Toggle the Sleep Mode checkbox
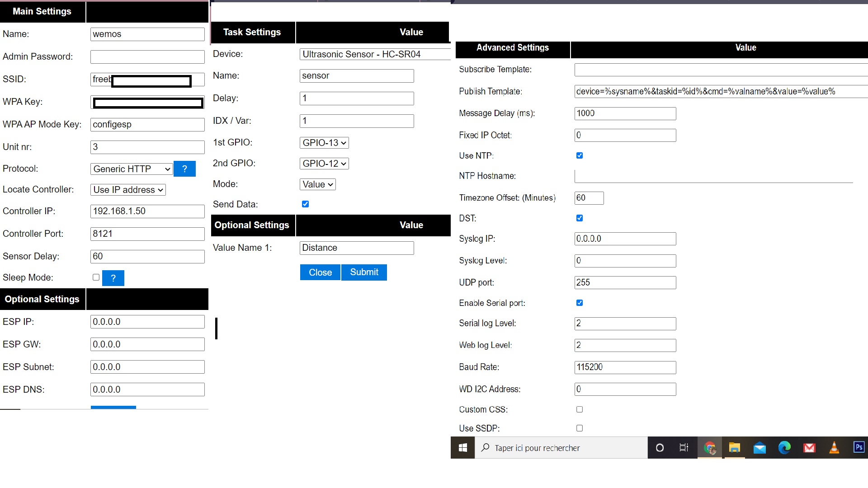This screenshot has width=868, height=488. 96,277
